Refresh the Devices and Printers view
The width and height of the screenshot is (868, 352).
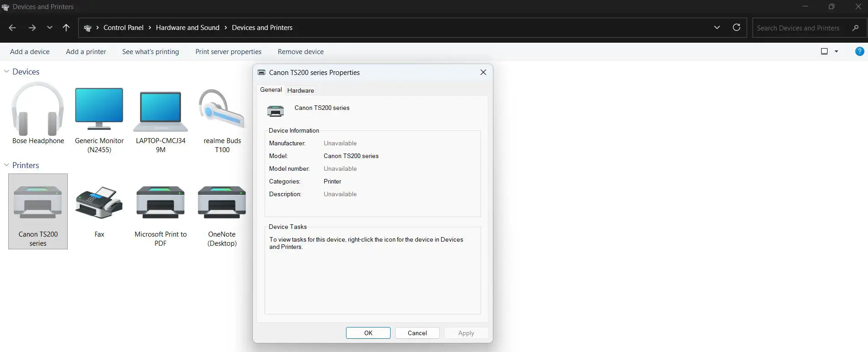[x=737, y=27]
